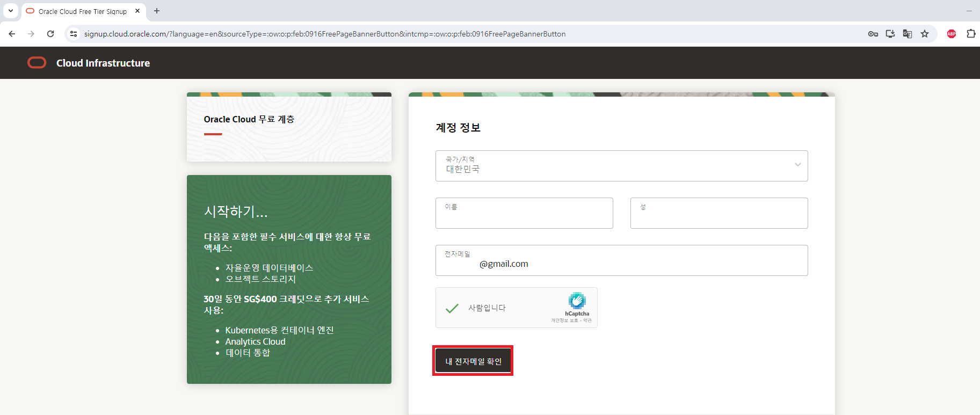Image resolution: width=980 pixels, height=415 pixels.
Task: Click the 내 전자메일 확인 button
Action: (x=473, y=361)
